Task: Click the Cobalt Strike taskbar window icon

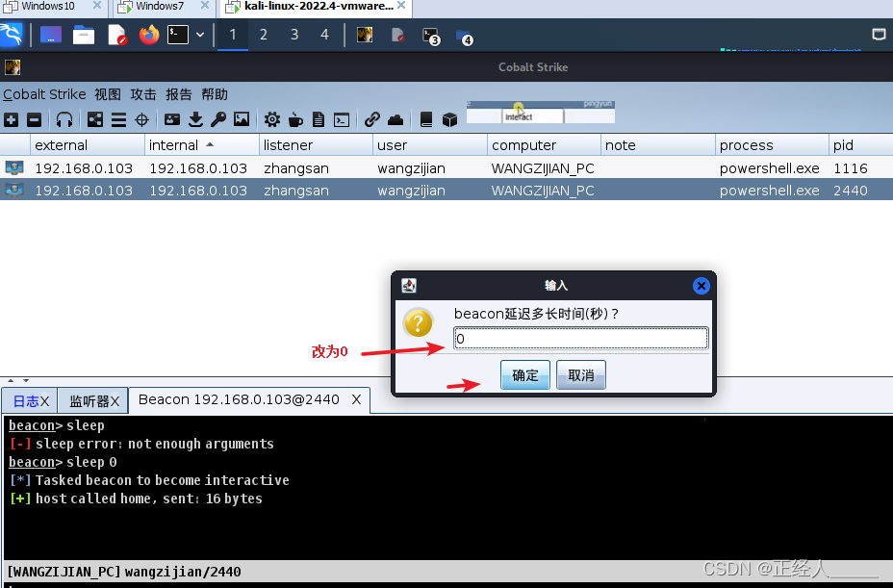Action: [x=365, y=35]
